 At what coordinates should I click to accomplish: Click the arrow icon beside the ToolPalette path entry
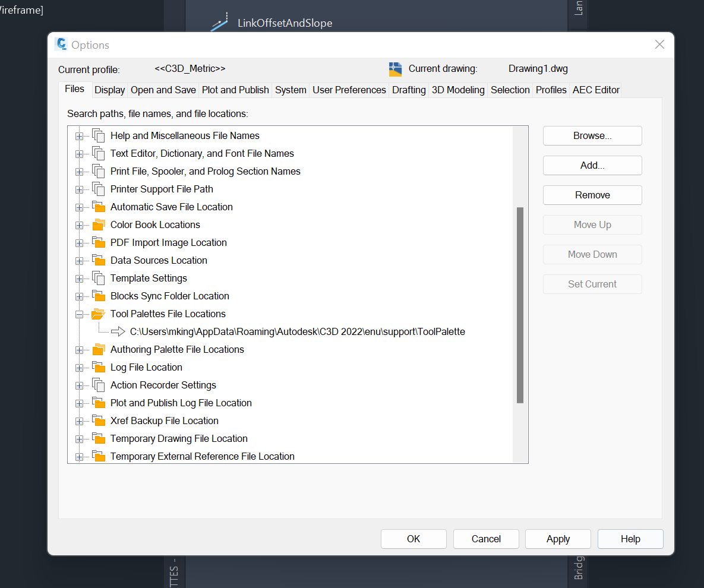coord(118,331)
